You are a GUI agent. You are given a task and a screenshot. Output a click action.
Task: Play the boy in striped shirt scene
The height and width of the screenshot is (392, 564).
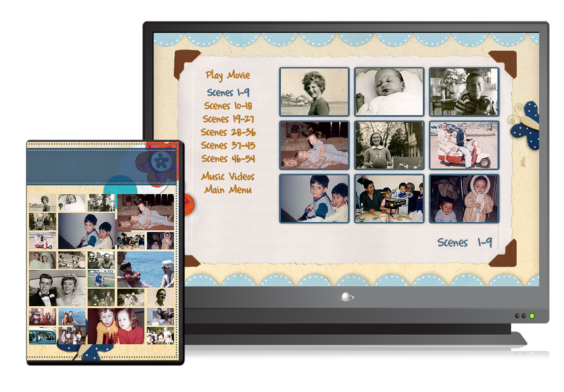tap(464, 92)
